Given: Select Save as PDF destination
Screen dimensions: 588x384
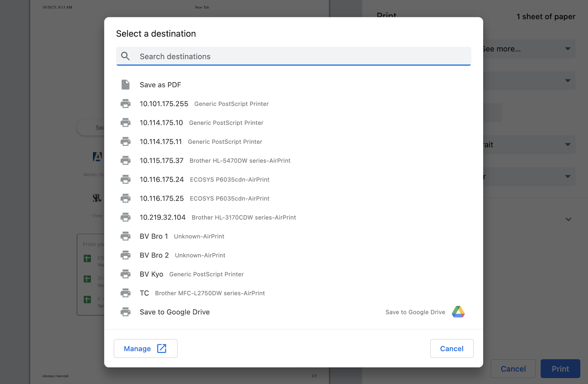Looking at the screenshot, I should click(294, 85).
